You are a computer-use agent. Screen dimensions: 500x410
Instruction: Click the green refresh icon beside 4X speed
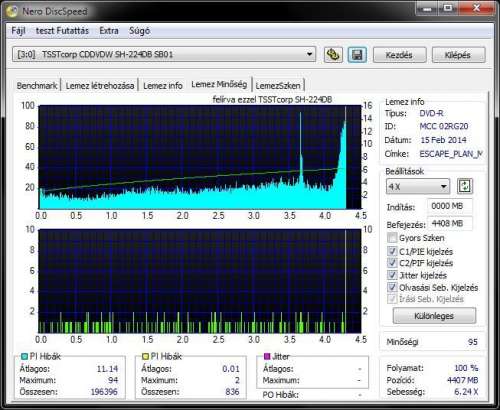pyautogui.click(x=465, y=186)
